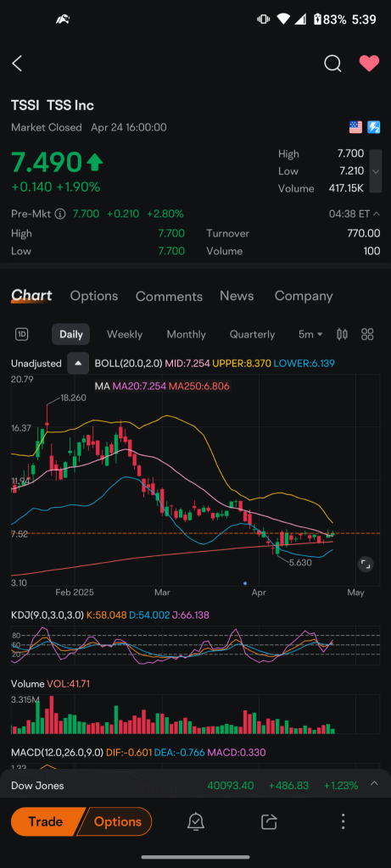391x868 pixels.
Task: Tap the MA250:6.806 indicator label
Action: (199, 386)
